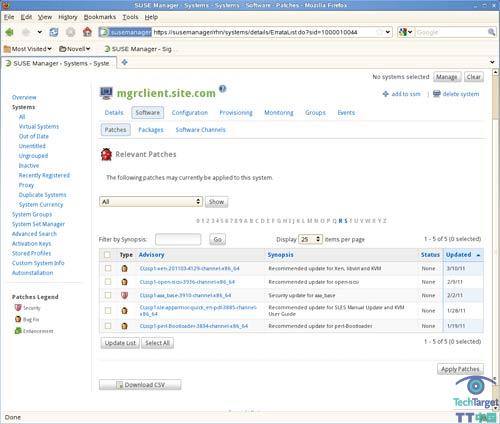Click the Show button

[x=216, y=202]
